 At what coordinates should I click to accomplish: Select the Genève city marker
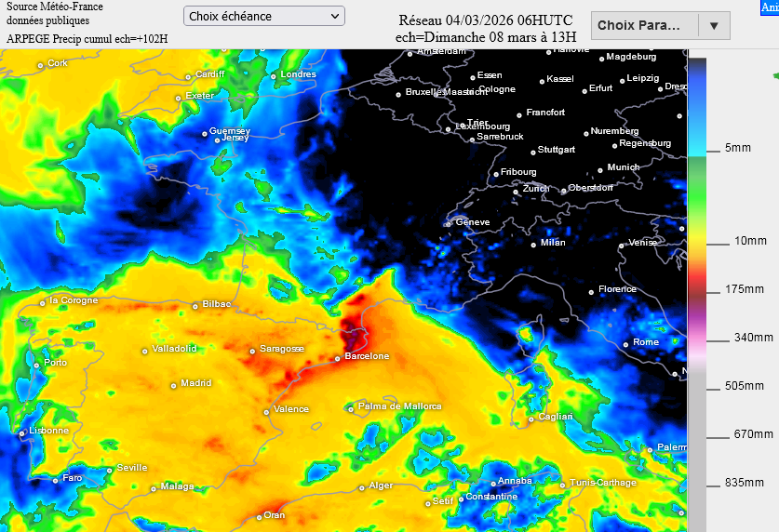click(448, 223)
